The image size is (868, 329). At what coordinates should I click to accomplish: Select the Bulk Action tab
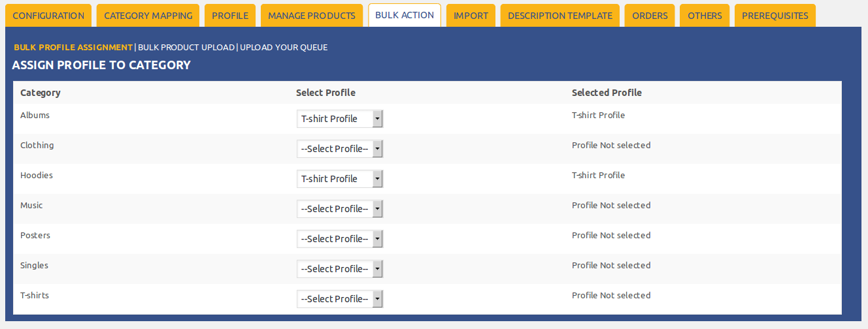pos(405,15)
